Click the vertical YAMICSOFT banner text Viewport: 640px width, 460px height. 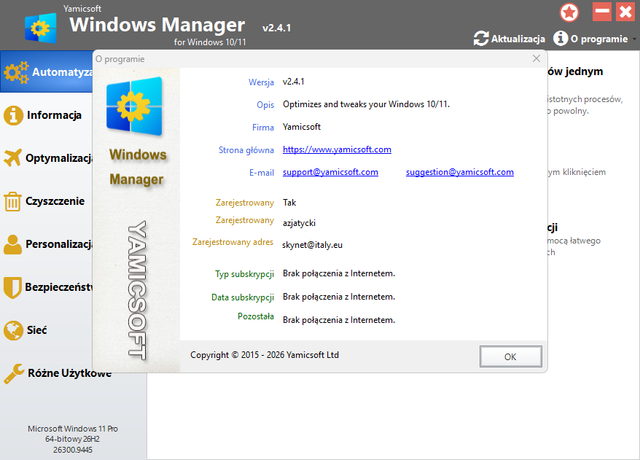coord(136,290)
